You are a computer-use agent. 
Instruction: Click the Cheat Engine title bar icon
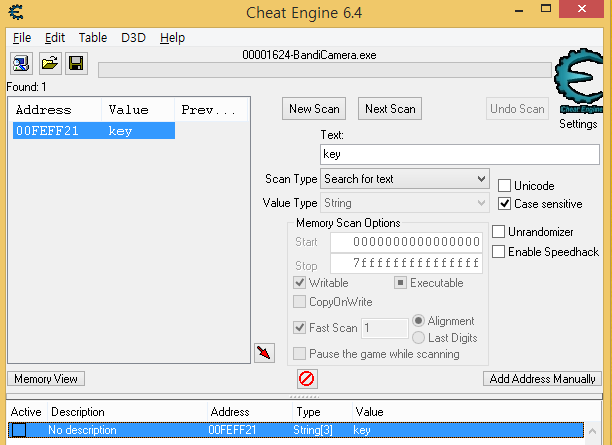point(16,12)
